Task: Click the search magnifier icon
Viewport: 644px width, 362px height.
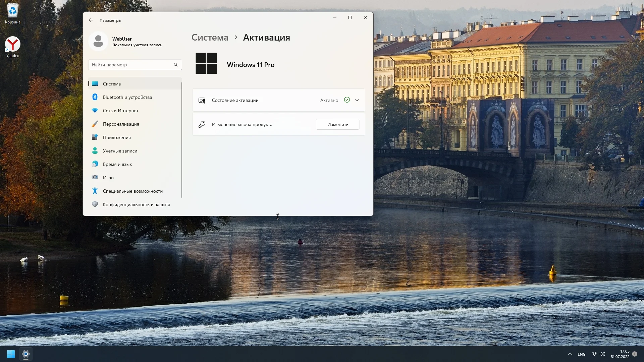Action: tap(175, 65)
